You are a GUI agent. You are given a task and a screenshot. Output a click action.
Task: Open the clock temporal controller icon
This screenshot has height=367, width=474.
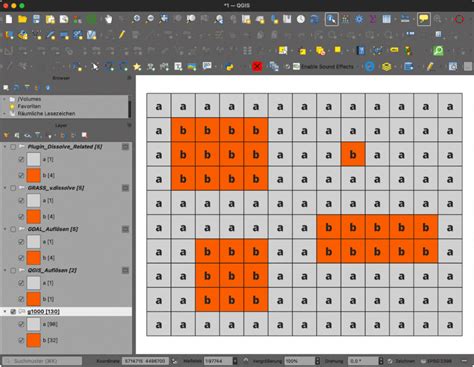click(x=301, y=19)
